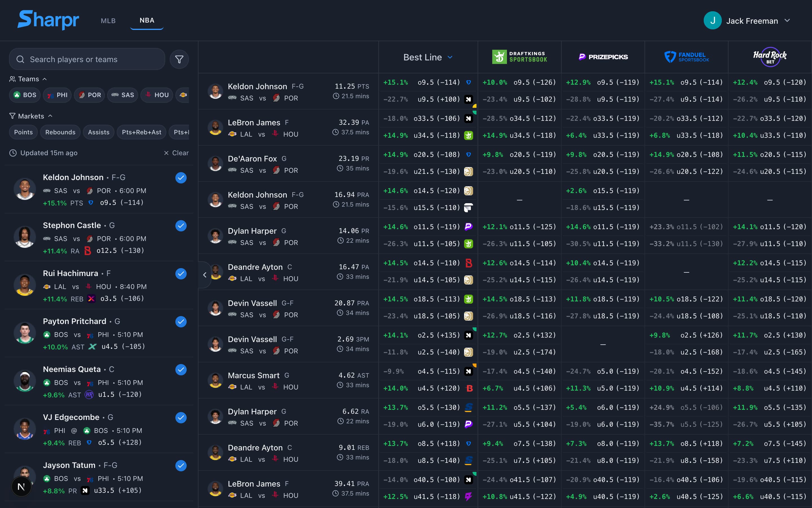Toggle the HOU team filter chip
The height and width of the screenshot is (508, 812).
tap(157, 95)
